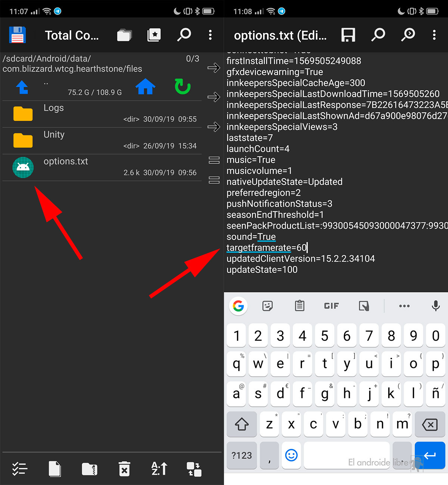Tap the keyboard text-editing cursor icon
Screen dimensions: 448x485
(364, 306)
